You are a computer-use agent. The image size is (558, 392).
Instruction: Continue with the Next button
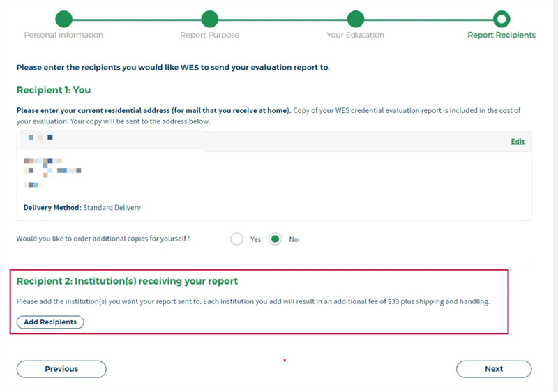coord(494,369)
